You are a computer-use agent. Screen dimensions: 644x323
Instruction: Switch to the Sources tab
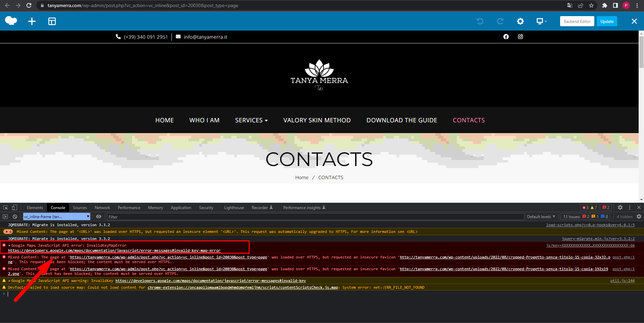tap(80, 208)
